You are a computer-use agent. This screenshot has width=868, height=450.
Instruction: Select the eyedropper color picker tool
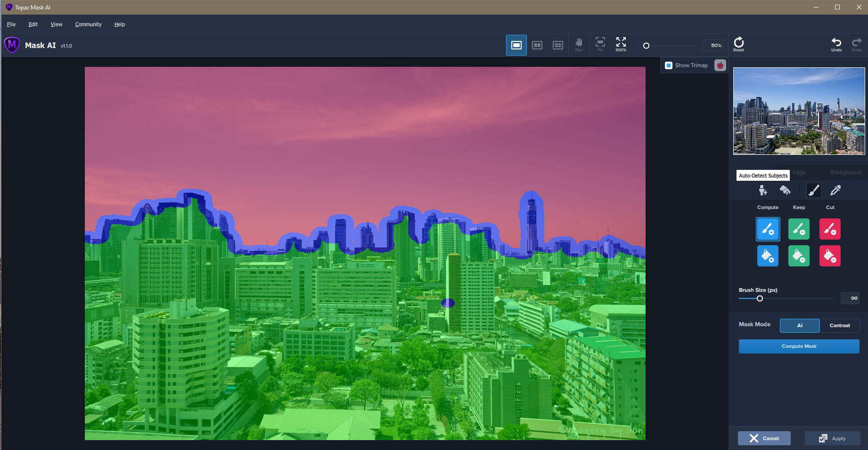pyautogui.click(x=835, y=190)
